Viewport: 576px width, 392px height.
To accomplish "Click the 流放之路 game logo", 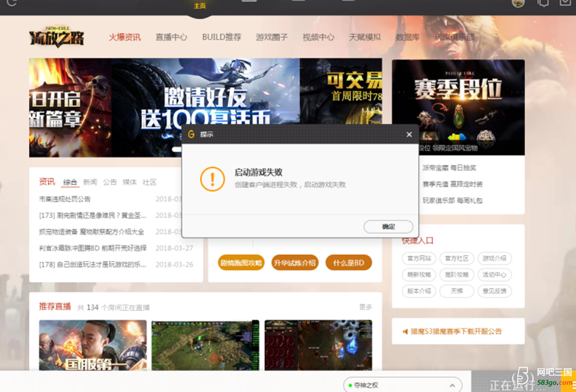I will tap(56, 37).
